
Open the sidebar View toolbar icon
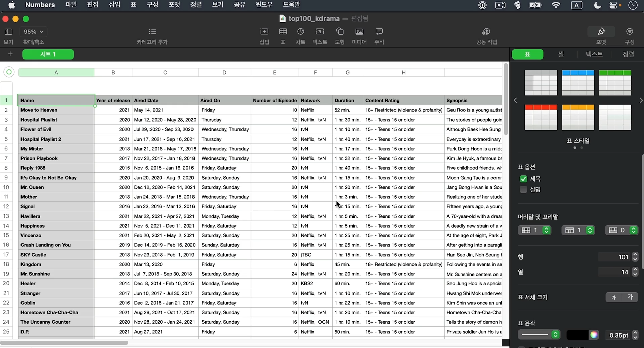(8, 32)
